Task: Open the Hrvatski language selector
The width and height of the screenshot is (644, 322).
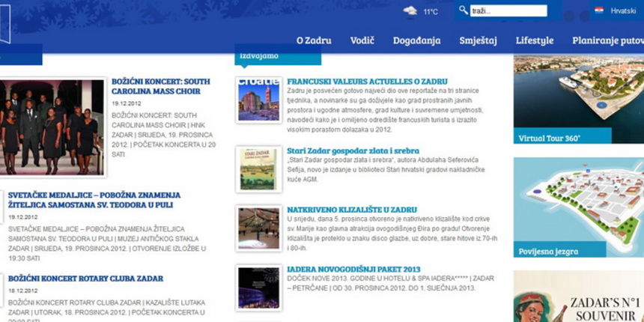Action: (x=623, y=11)
